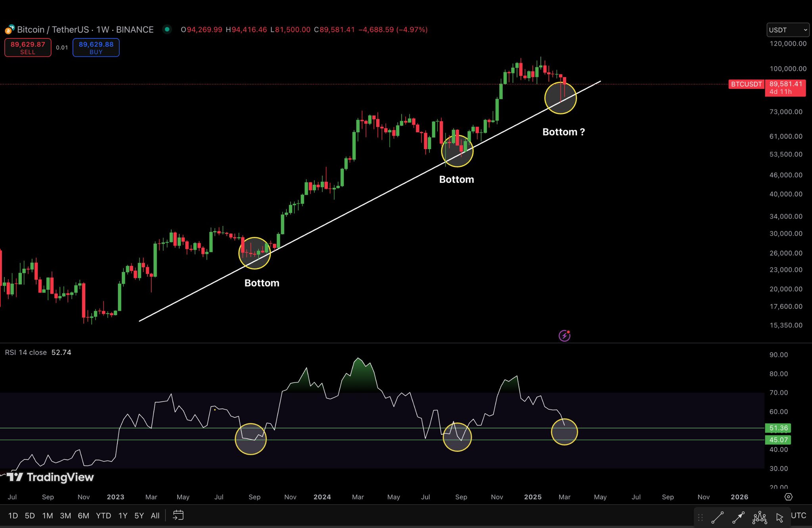The width and height of the screenshot is (812, 528).
Task: Select the trend line drawing tool
Action: (x=718, y=517)
